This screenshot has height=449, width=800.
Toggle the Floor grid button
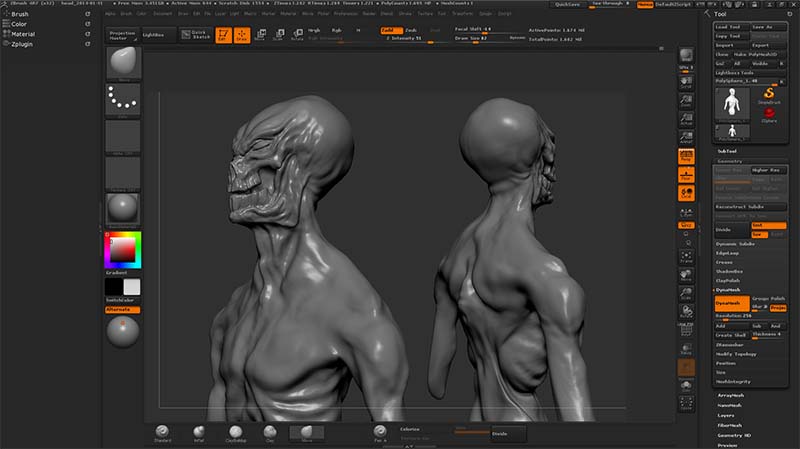point(686,175)
